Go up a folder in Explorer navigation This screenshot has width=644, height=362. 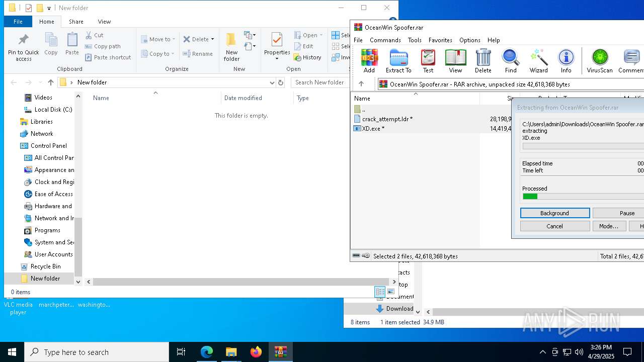[x=51, y=82]
